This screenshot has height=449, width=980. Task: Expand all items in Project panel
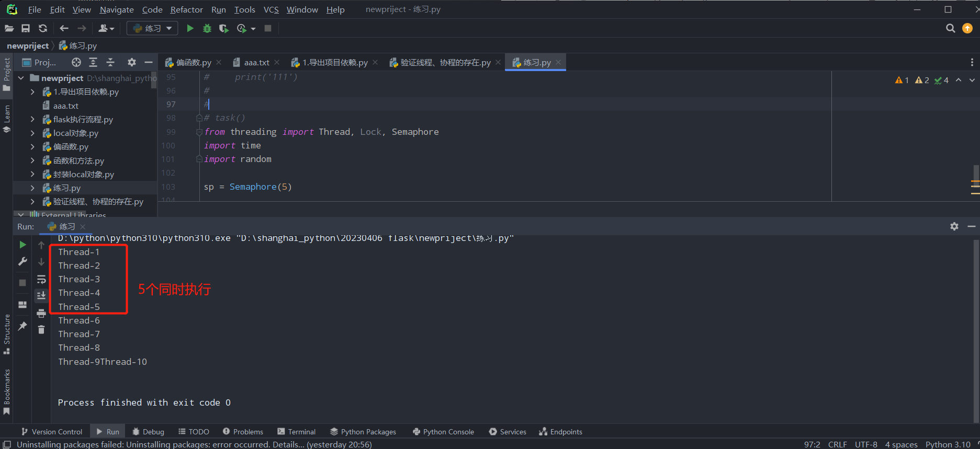pyautogui.click(x=93, y=62)
